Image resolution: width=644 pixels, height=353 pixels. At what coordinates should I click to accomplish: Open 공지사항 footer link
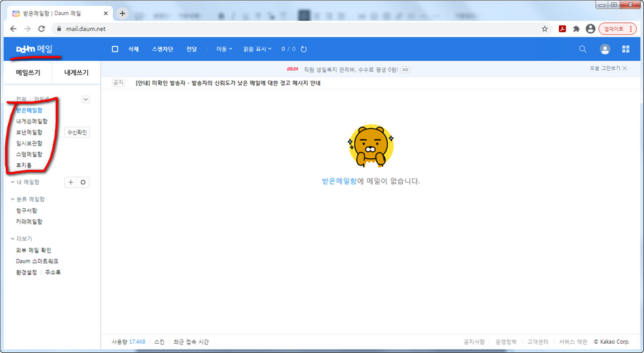point(474,342)
